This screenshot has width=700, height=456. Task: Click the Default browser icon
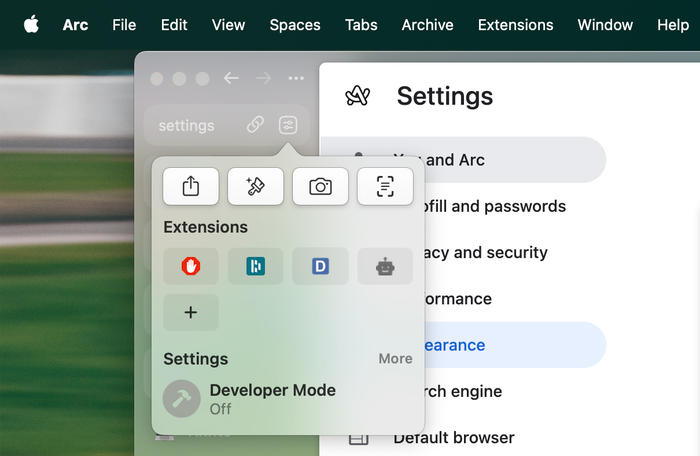pyautogui.click(x=358, y=439)
